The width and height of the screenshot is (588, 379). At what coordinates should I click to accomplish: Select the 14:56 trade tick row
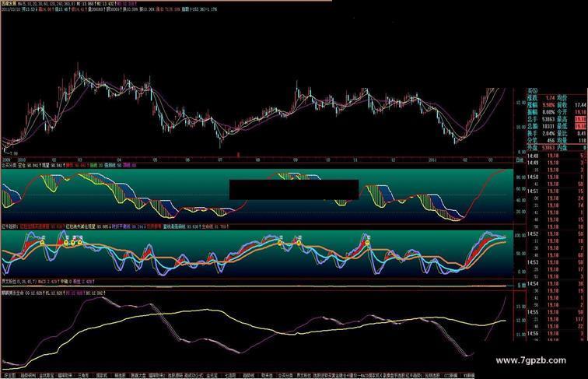pyautogui.click(x=557, y=333)
